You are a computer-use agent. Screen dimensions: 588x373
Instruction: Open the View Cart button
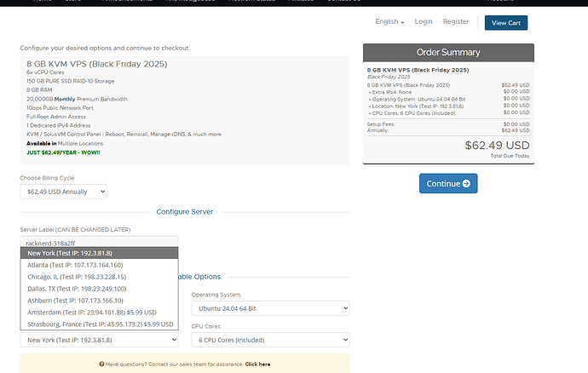click(506, 23)
